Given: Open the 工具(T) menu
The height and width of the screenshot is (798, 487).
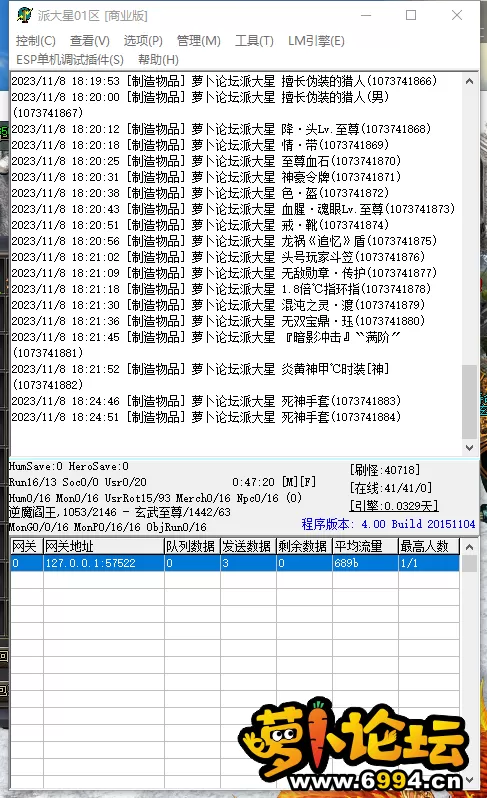Looking at the screenshot, I should (254, 41).
